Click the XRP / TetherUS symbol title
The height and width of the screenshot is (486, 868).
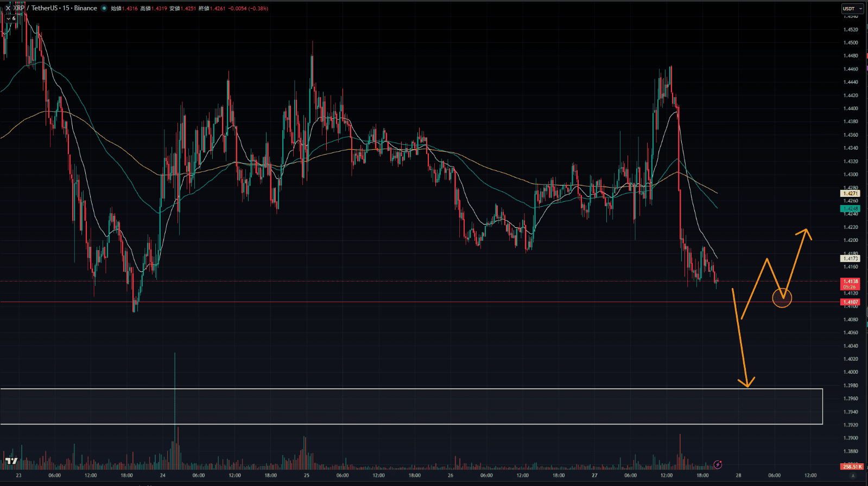(55, 8)
